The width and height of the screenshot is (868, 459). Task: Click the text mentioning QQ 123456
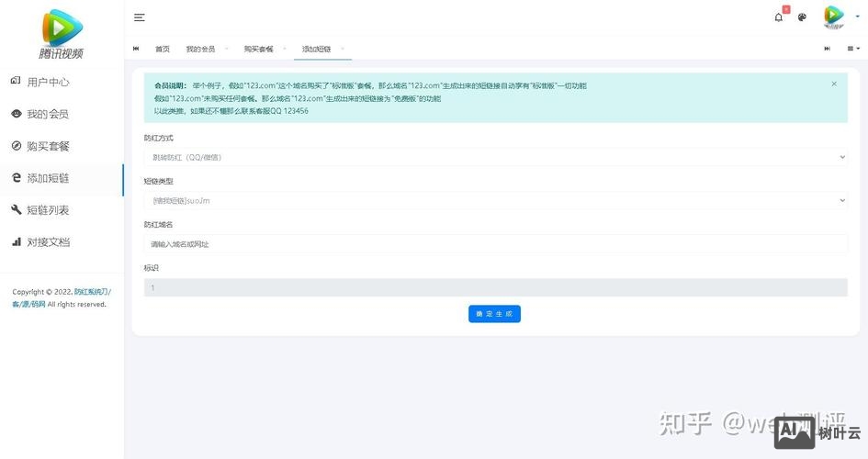point(231,111)
